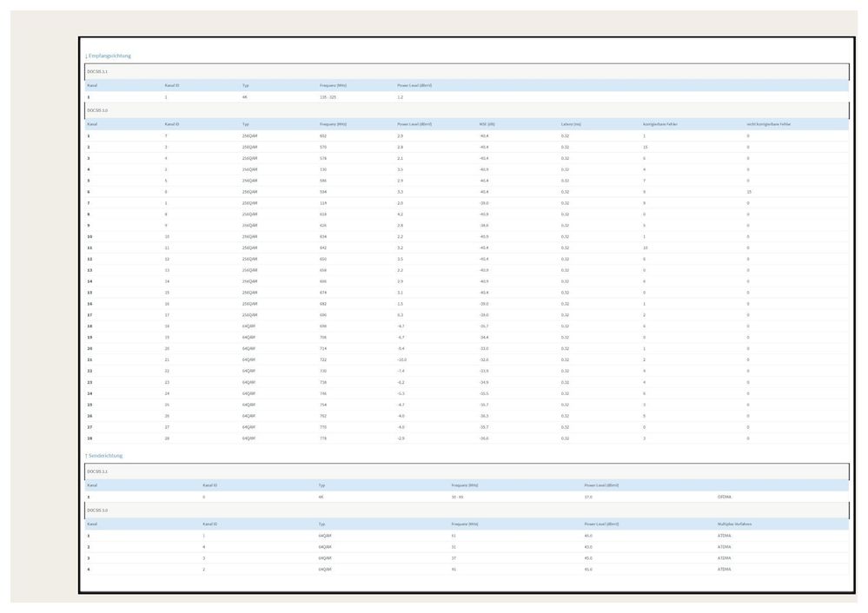Select the -10.0 power level cell
The image size is (868, 613).
click(x=402, y=360)
